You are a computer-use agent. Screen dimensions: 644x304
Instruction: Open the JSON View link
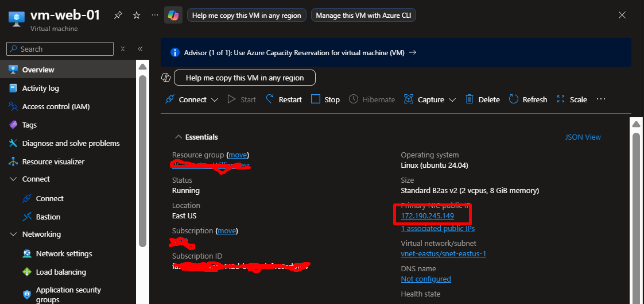[x=583, y=137]
